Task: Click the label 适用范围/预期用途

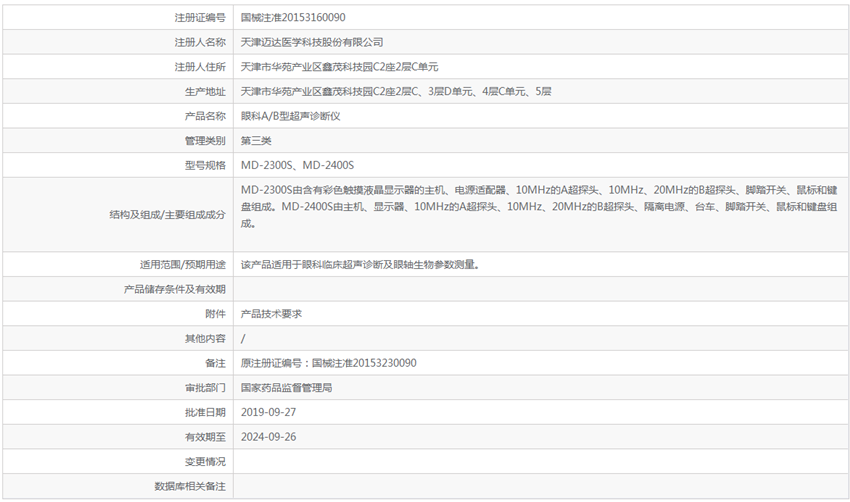Action: pyautogui.click(x=183, y=265)
